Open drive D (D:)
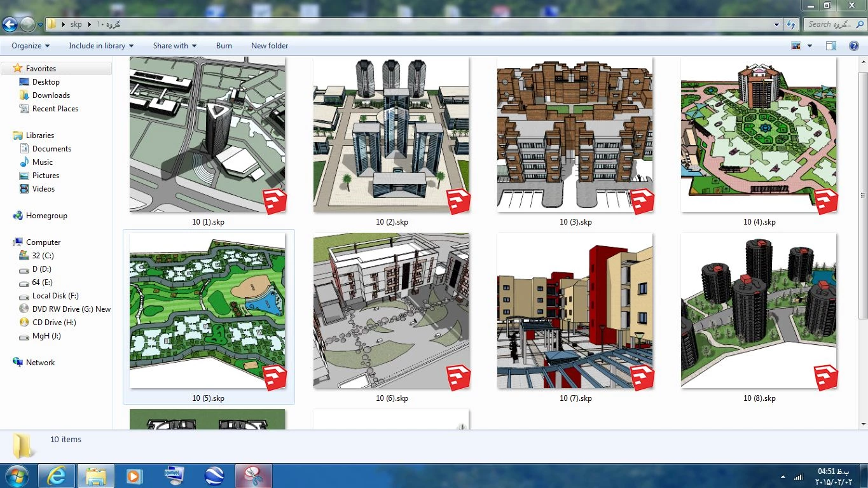The height and width of the screenshot is (488, 868). pos(42,269)
